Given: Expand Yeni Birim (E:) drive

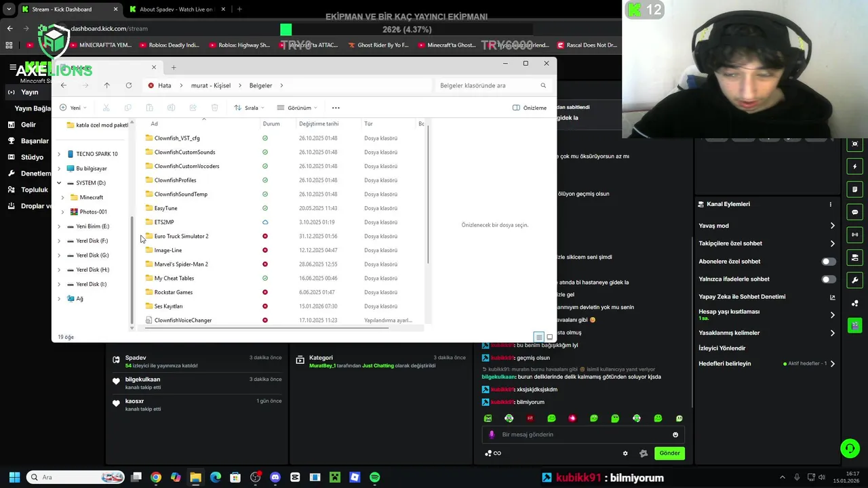Looking at the screenshot, I should (59, 226).
